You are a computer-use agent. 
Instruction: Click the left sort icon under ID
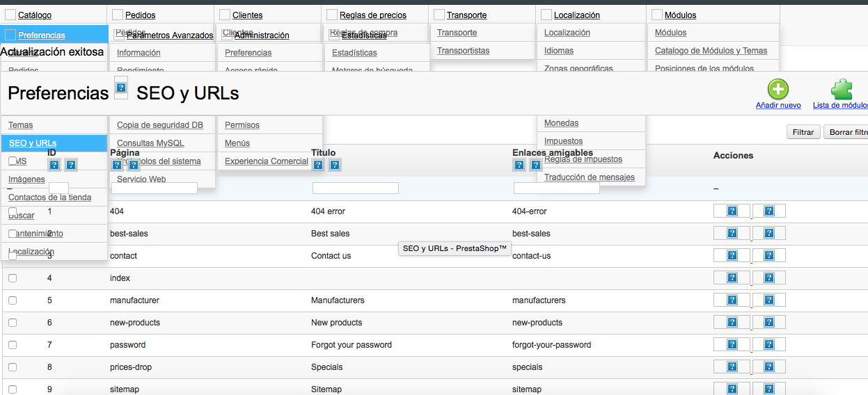[x=54, y=165]
